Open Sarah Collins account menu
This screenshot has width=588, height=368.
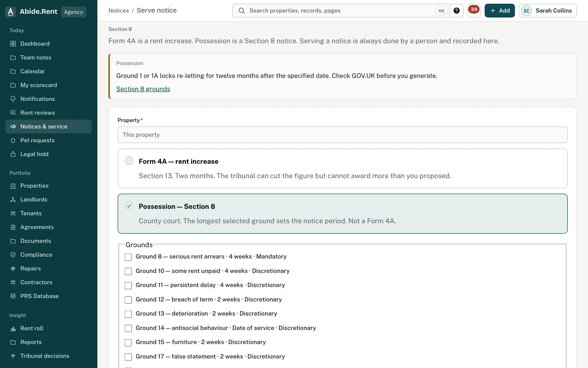tap(548, 11)
